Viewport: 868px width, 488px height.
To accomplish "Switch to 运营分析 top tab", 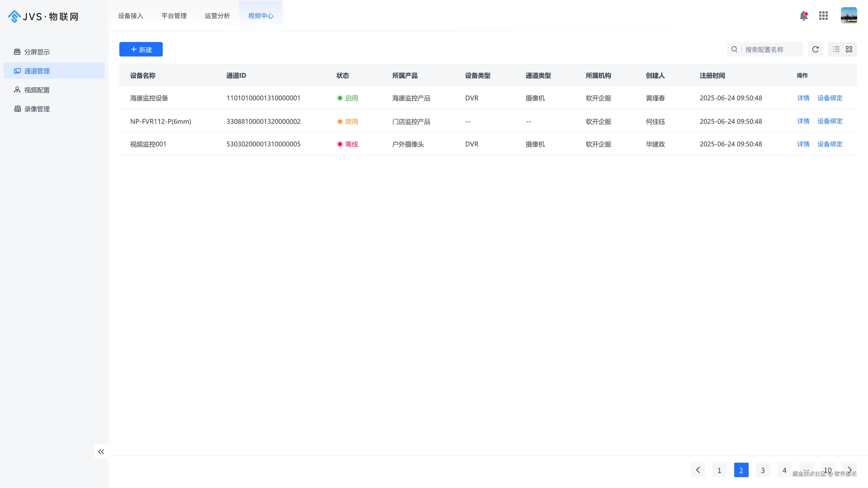I will tap(217, 16).
